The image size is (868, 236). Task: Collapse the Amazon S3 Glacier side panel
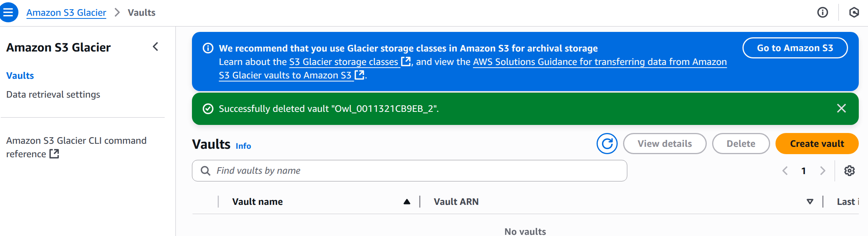pos(155,47)
